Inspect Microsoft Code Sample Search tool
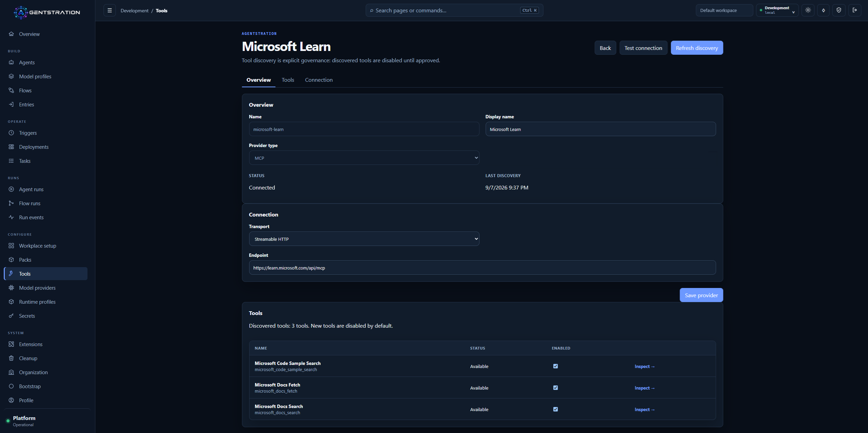Viewport: 868px width, 433px height. point(645,366)
